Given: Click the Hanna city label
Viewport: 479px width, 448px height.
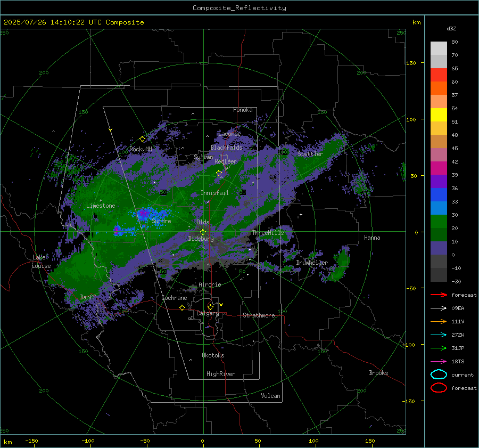Looking at the screenshot, I should coord(372,238).
